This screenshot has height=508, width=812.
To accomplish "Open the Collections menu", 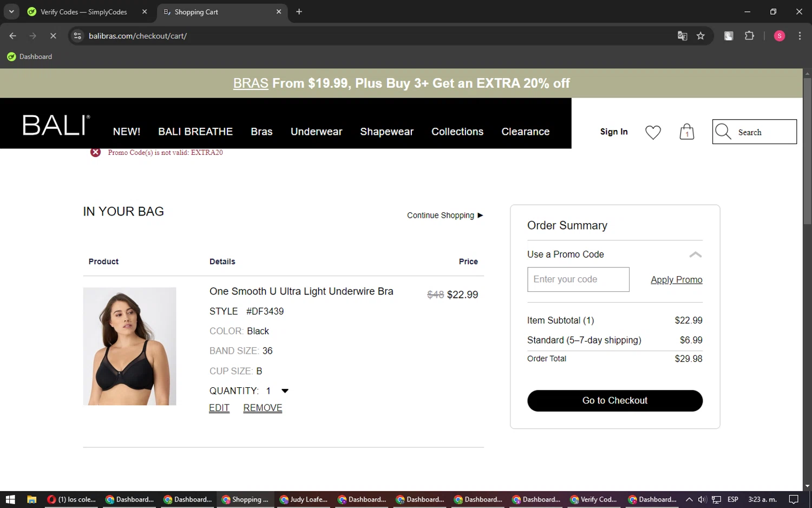I will click(x=457, y=132).
